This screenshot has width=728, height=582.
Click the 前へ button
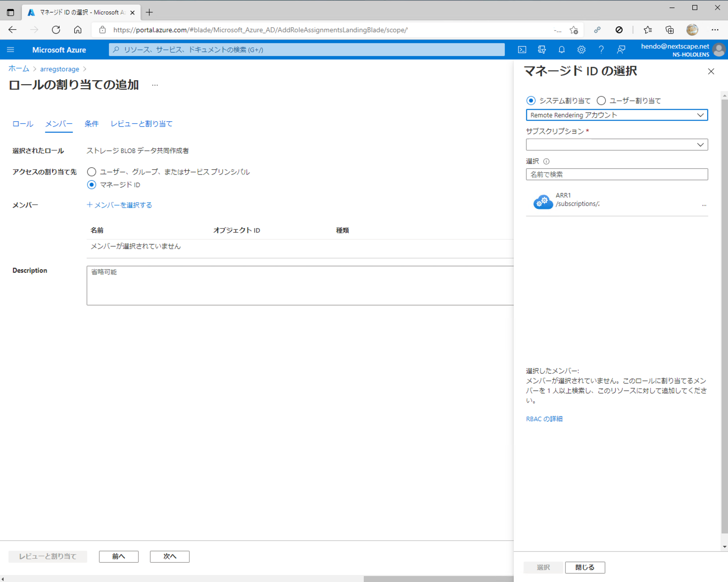click(119, 556)
